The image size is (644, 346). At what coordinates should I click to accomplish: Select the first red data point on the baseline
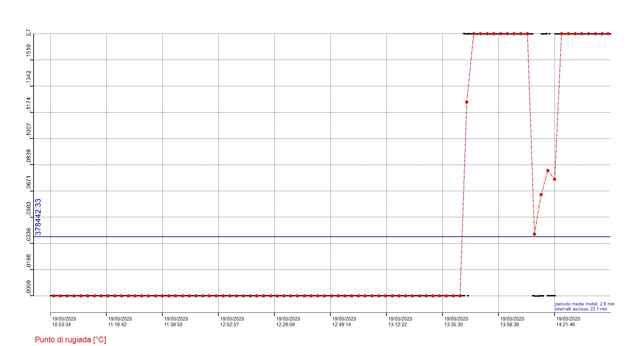(x=54, y=296)
